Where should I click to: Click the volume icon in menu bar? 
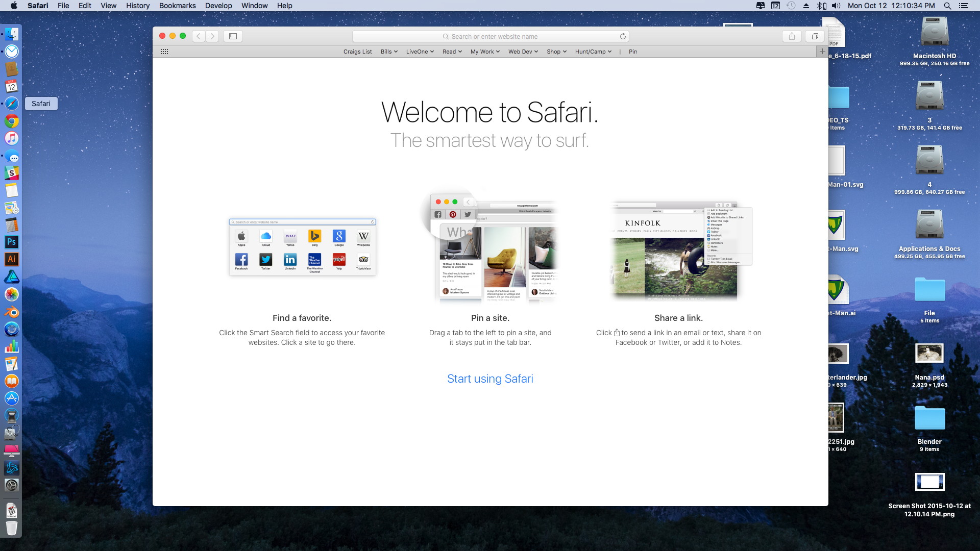pyautogui.click(x=836, y=6)
